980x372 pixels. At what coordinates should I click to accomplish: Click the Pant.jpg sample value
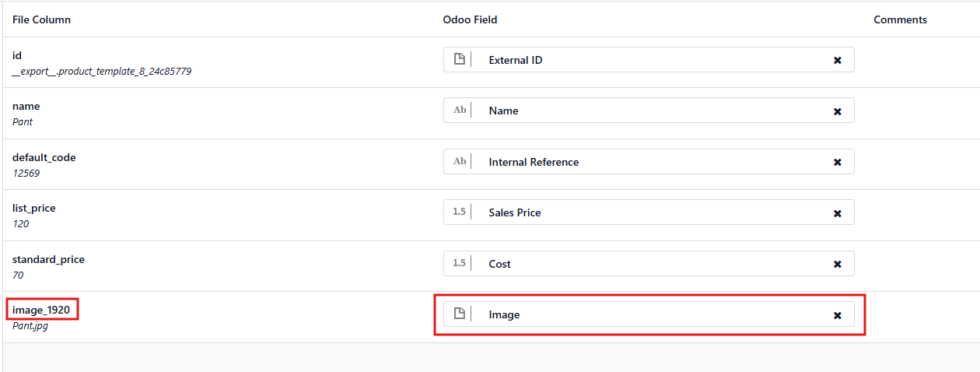tap(30, 326)
